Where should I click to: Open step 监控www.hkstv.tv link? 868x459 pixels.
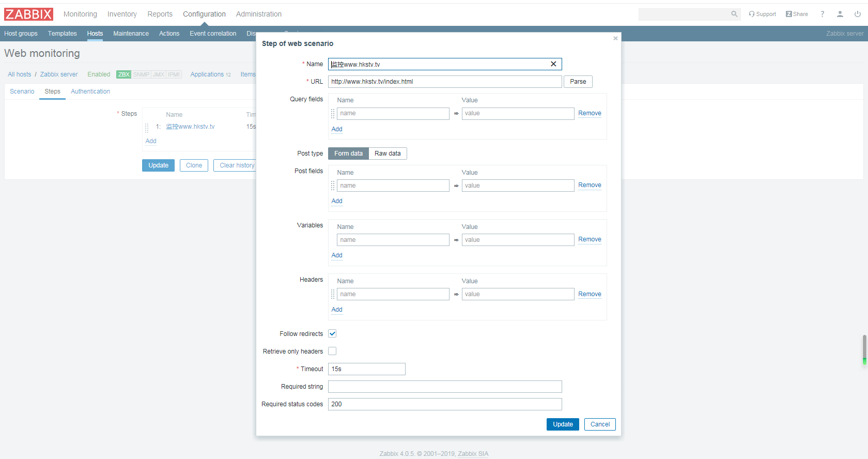pos(190,127)
